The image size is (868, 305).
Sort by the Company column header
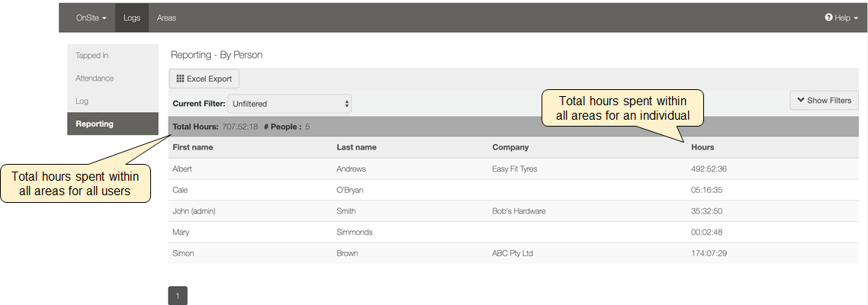pyautogui.click(x=510, y=147)
